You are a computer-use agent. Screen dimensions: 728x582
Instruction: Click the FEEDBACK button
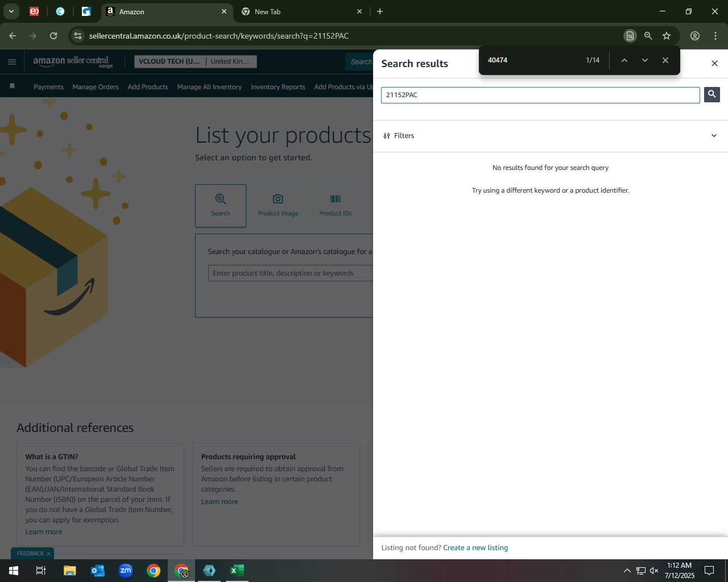click(30, 554)
